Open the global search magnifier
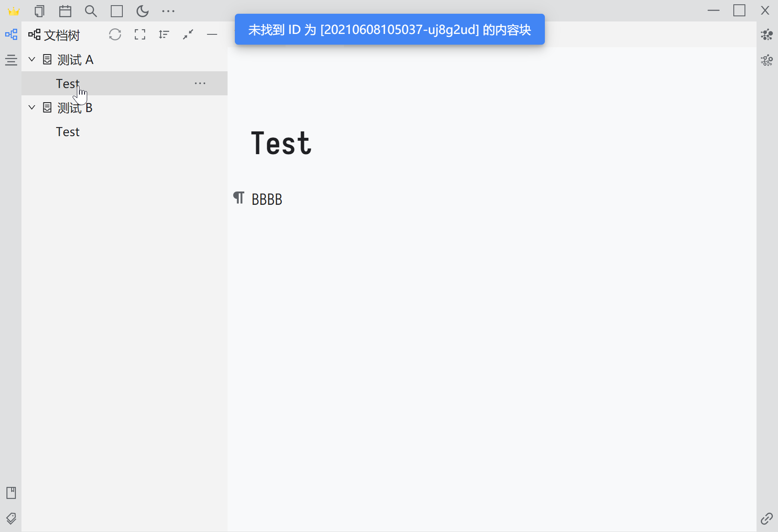Image resolution: width=778 pixels, height=532 pixels. click(91, 11)
